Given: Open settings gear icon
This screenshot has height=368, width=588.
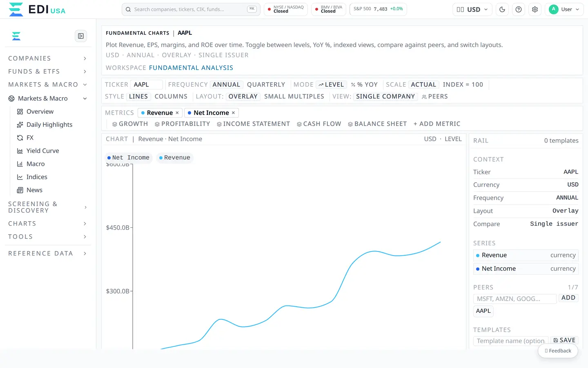Looking at the screenshot, I should (535, 9).
